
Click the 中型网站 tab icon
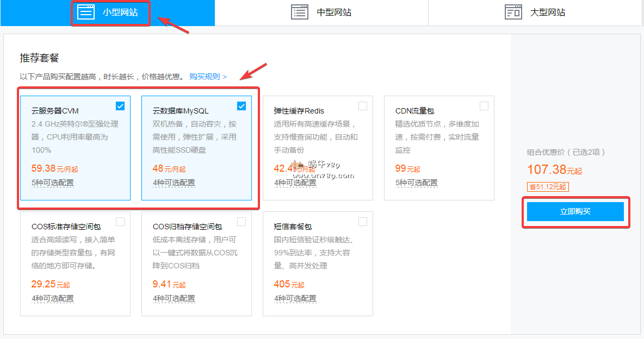pyautogui.click(x=299, y=12)
